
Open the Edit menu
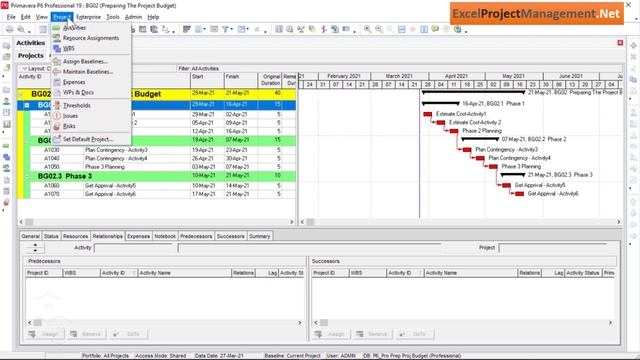26,17
